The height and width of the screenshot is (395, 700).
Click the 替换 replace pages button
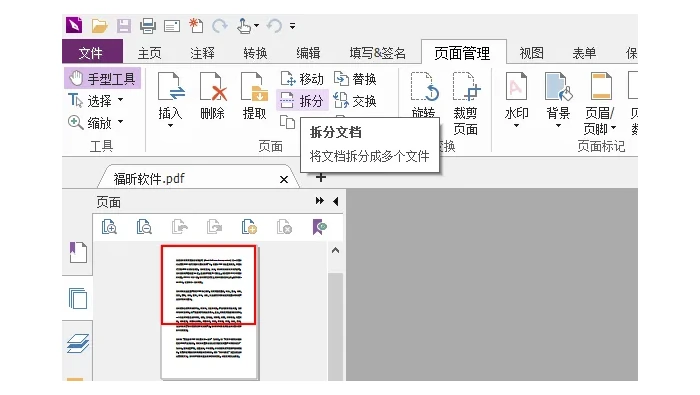[x=355, y=79]
